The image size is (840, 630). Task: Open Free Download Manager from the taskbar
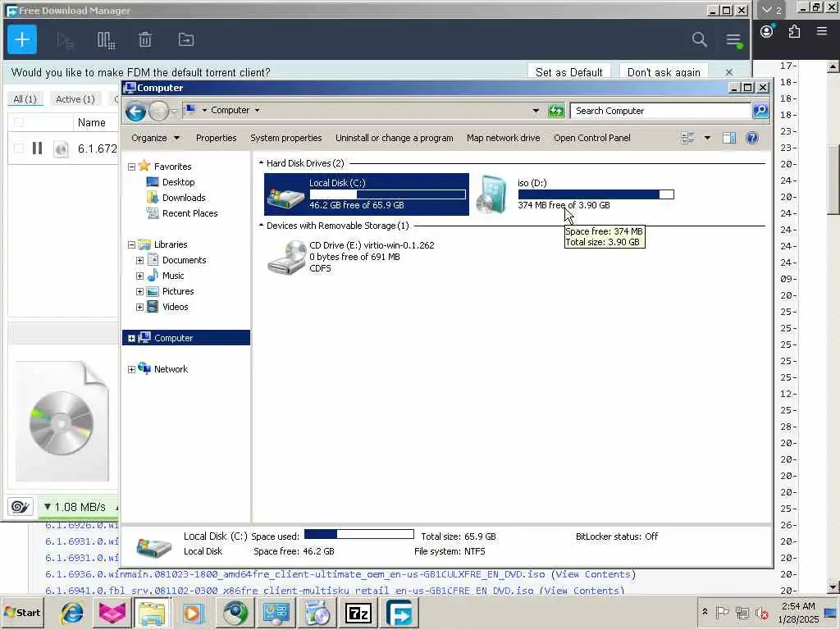(x=399, y=613)
